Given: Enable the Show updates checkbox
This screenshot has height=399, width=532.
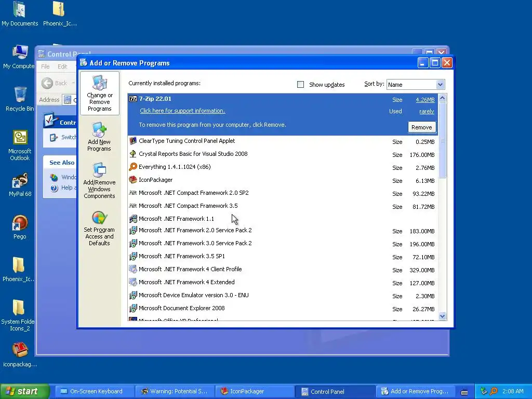Looking at the screenshot, I should click(x=300, y=85).
